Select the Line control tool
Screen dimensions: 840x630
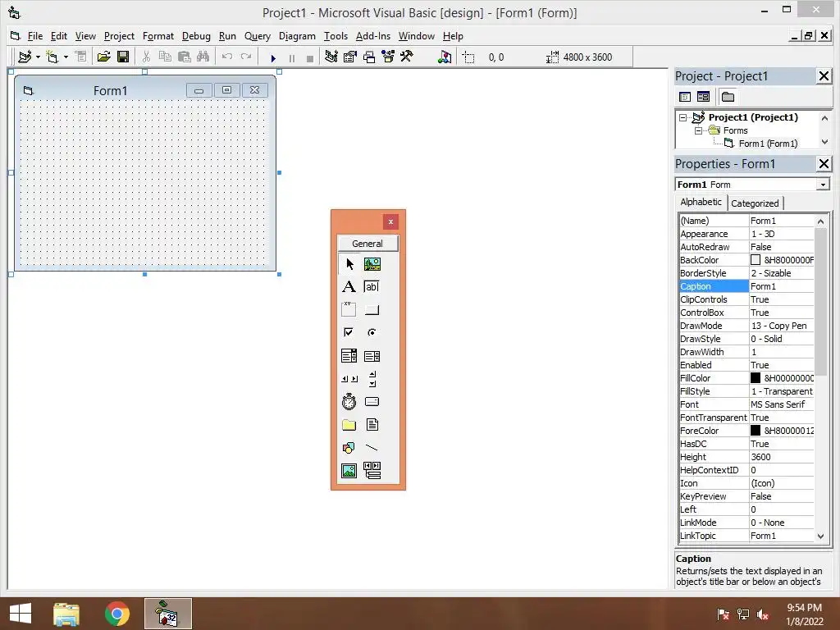(x=372, y=447)
